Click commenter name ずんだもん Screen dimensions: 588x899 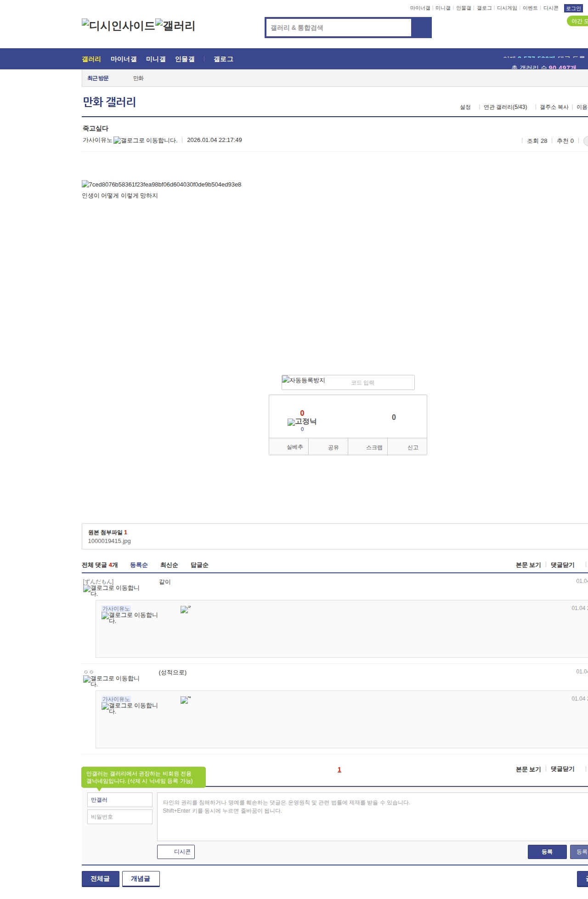pyautogui.click(x=98, y=582)
